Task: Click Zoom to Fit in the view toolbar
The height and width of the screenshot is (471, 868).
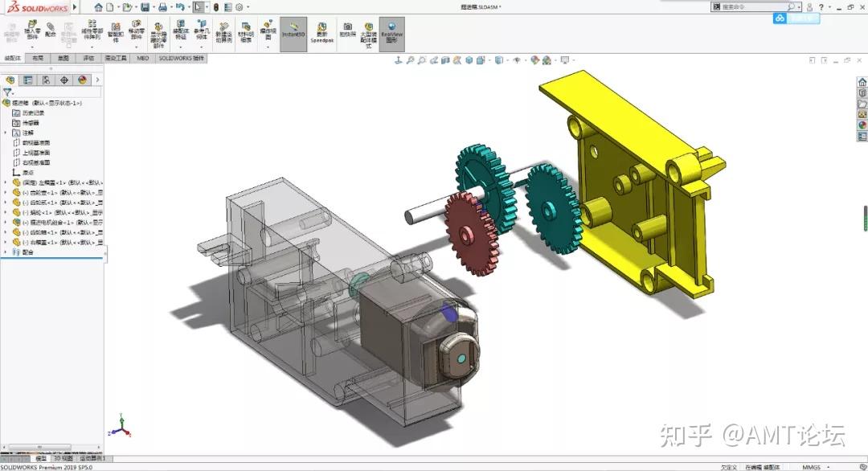Action: (411, 61)
